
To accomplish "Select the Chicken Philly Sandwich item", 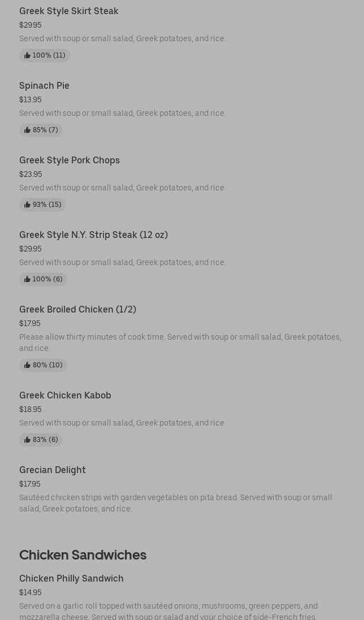I will (x=71, y=579).
